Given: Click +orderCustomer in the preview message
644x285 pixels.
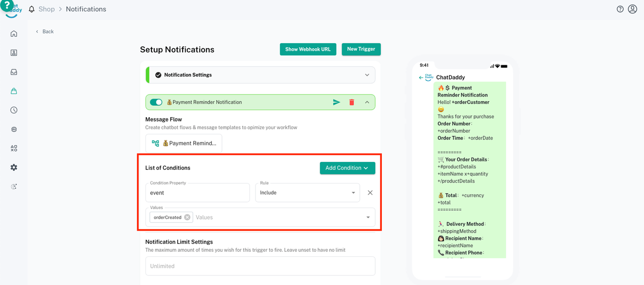Looking at the screenshot, I should (x=470, y=102).
